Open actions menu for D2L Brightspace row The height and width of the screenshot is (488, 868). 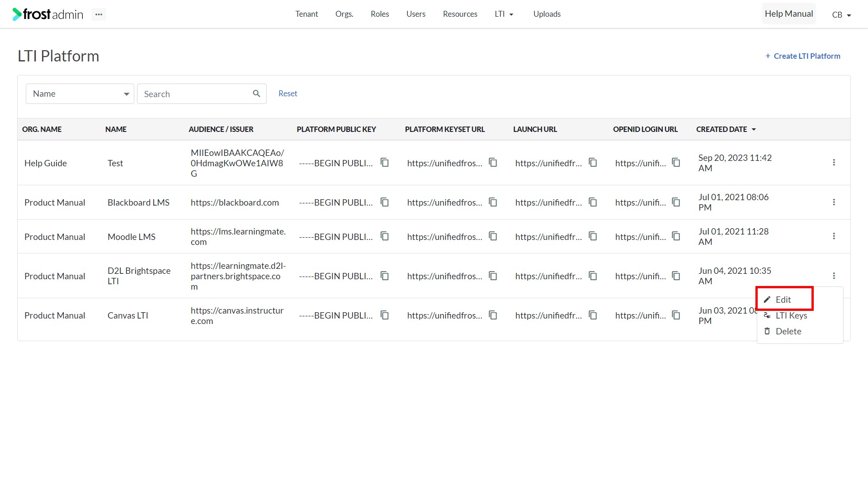[834, 276]
